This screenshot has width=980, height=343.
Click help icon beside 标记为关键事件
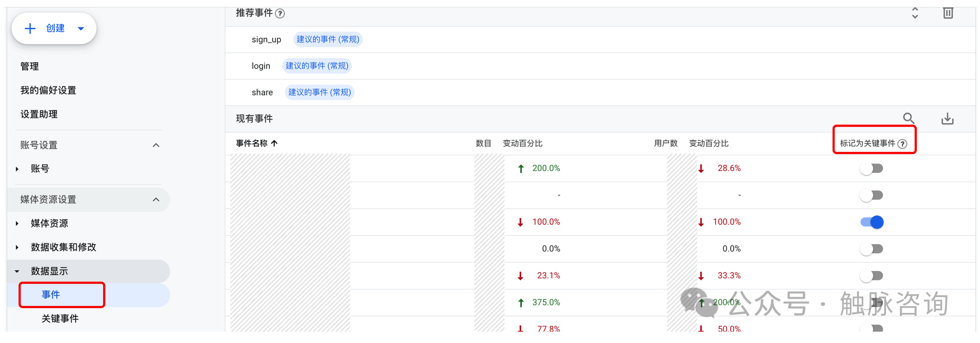tap(902, 144)
